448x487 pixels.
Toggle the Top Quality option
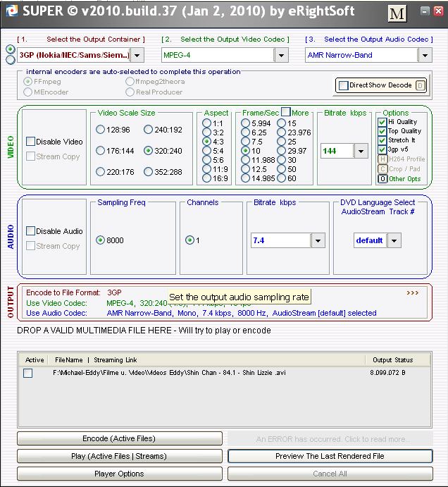pos(382,131)
